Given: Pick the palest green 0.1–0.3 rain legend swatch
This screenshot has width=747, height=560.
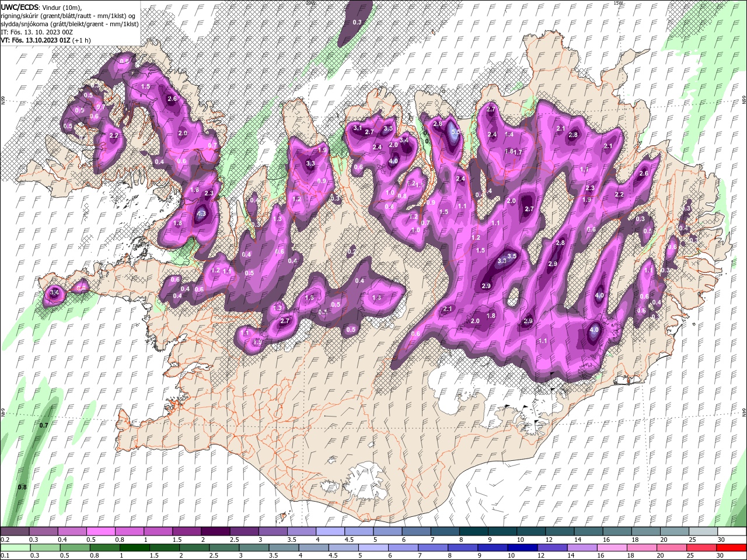Looking at the screenshot, I should [x=15, y=547].
